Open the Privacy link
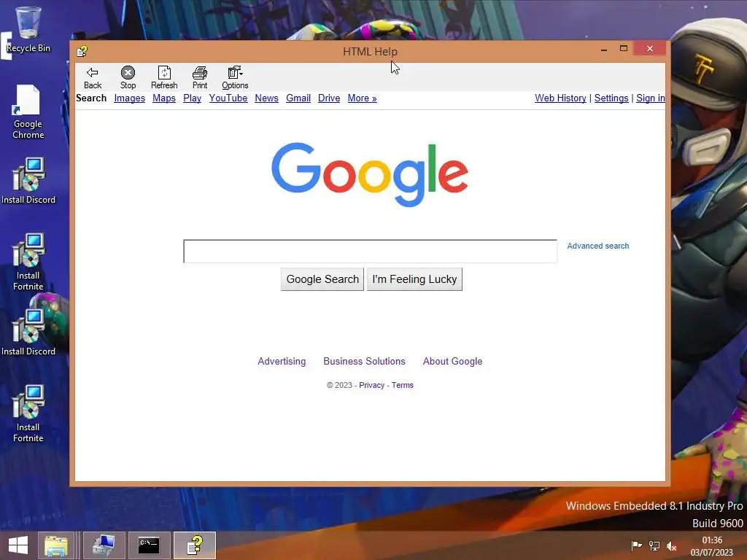The image size is (747, 560). 371,385
